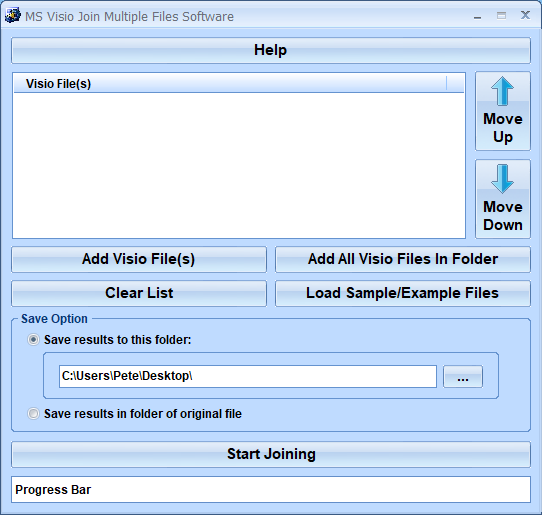Click Add All Visio Files In Folder

click(403, 259)
